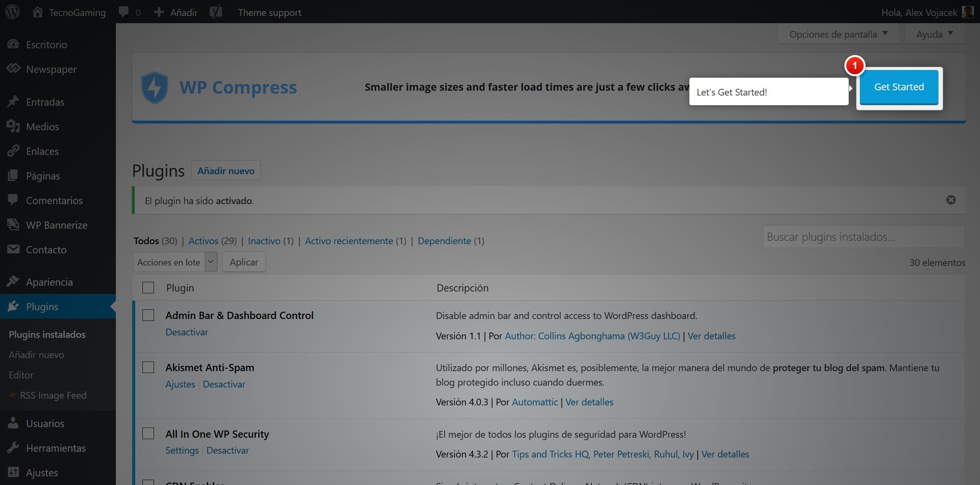Screen dimensions: 980x485
Task: Open the comments bubble in admin bar
Action: pyautogui.click(x=124, y=12)
